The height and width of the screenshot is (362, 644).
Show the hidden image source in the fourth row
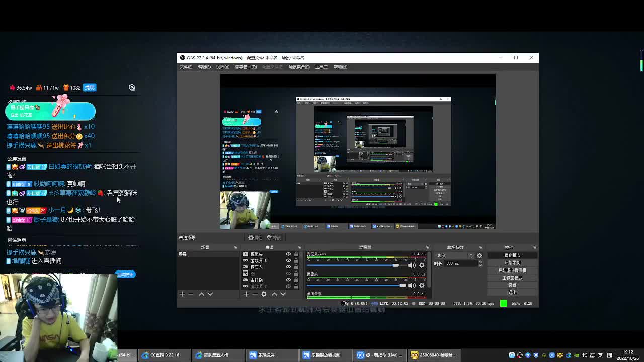tap(288, 273)
